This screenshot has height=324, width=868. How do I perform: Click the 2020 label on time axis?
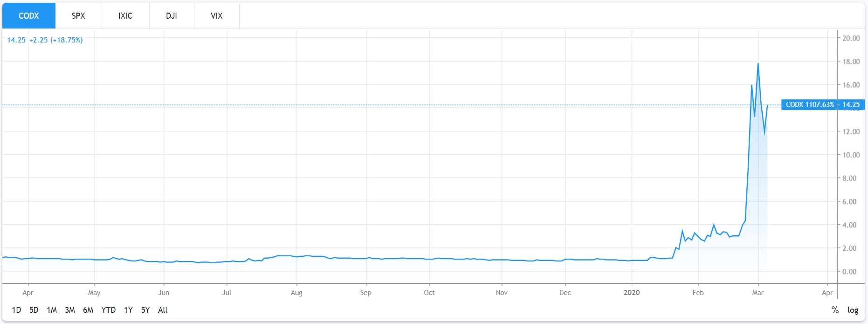pos(632,293)
